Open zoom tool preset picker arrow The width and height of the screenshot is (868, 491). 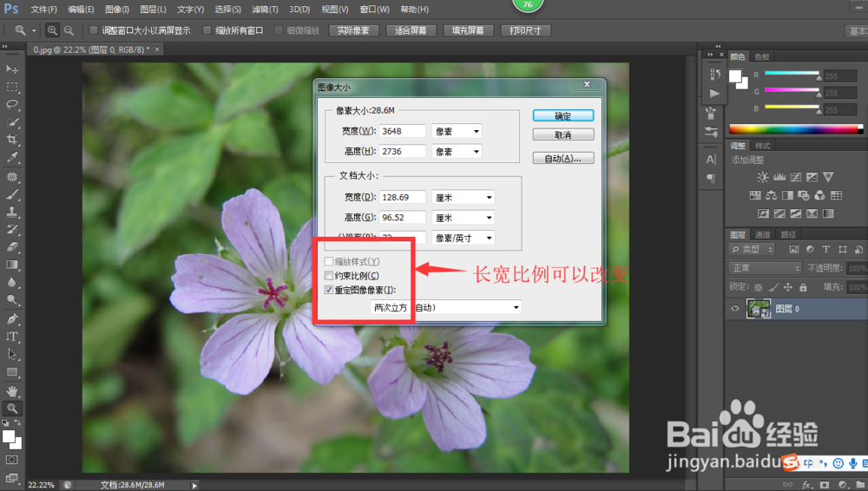pyautogui.click(x=34, y=30)
